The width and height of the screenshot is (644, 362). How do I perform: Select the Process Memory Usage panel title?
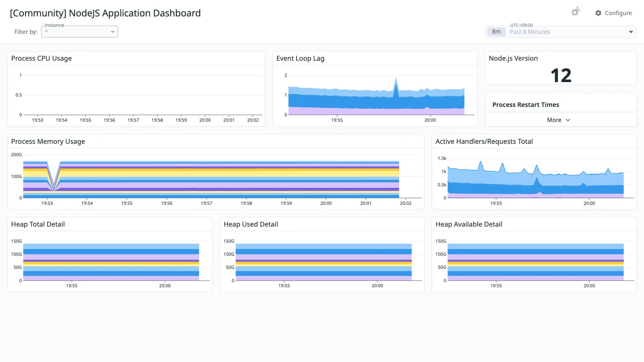coord(48,141)
